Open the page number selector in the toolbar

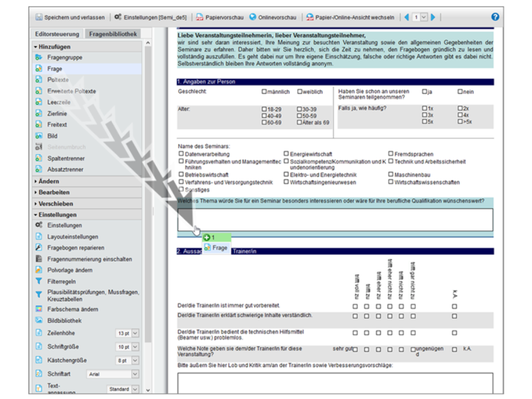coord(423,17)
